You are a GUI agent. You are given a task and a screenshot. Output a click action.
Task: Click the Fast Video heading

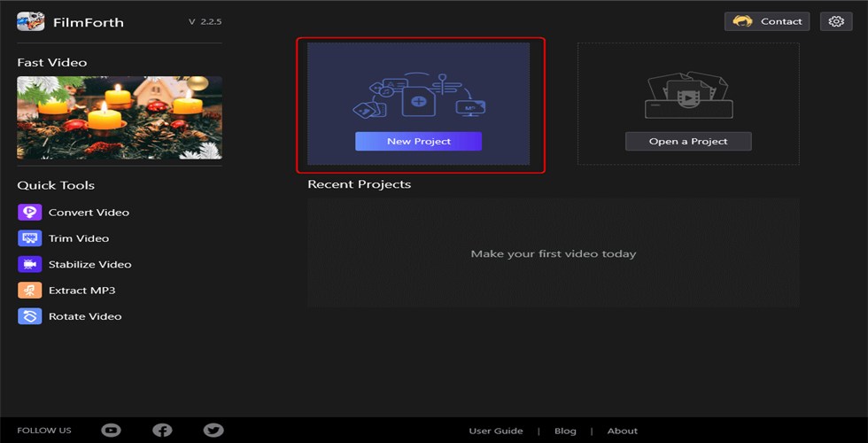pos(52,63)
